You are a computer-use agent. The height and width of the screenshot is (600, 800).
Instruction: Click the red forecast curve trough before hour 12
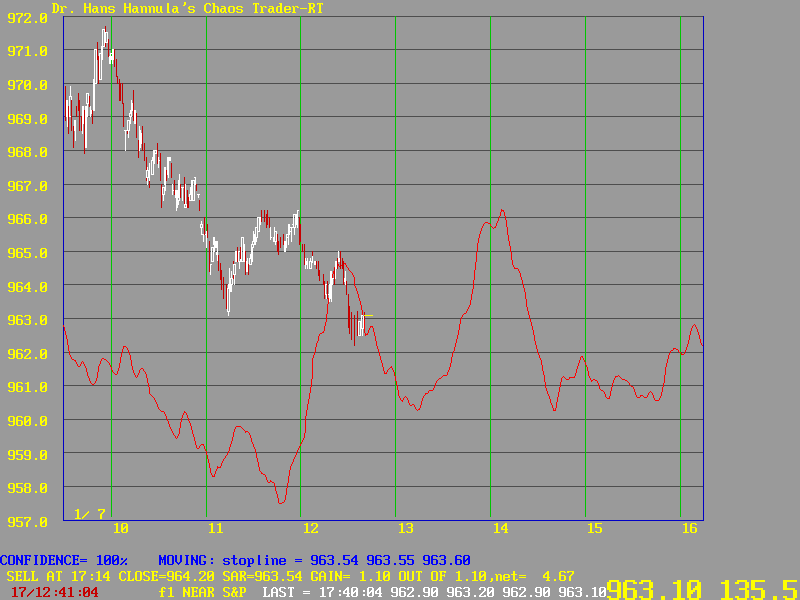click(281, 503)
